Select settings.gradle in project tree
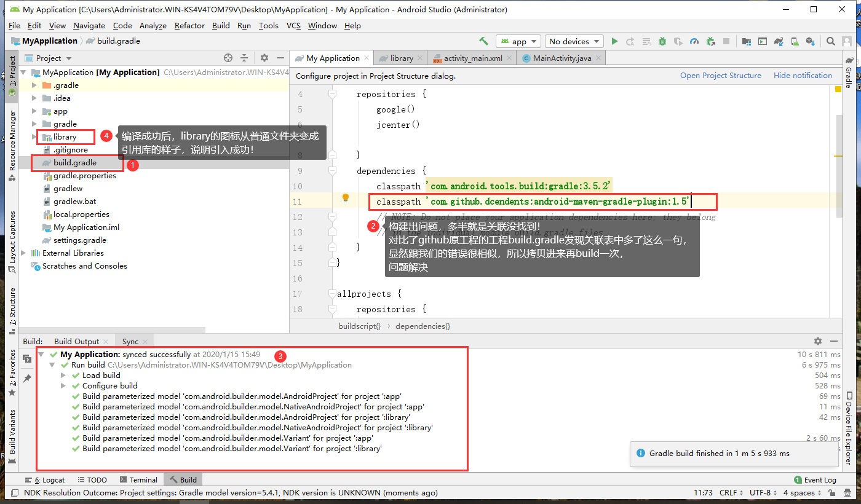Screen dimensions: 861x504 [80, 240]
